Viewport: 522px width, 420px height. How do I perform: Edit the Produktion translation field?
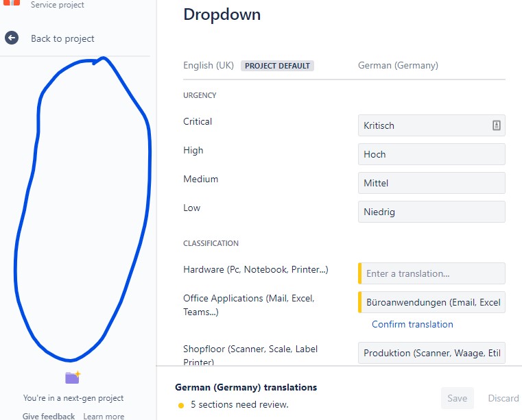431,353
